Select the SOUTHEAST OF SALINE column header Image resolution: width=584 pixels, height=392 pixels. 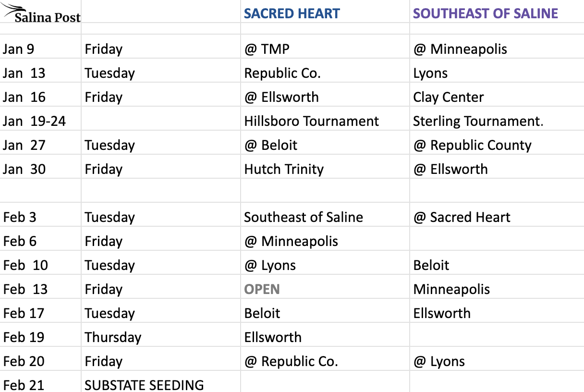(x=485, y=13)
